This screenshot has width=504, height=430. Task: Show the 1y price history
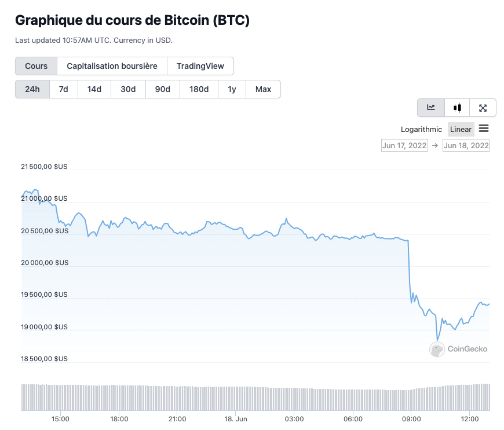232,89
